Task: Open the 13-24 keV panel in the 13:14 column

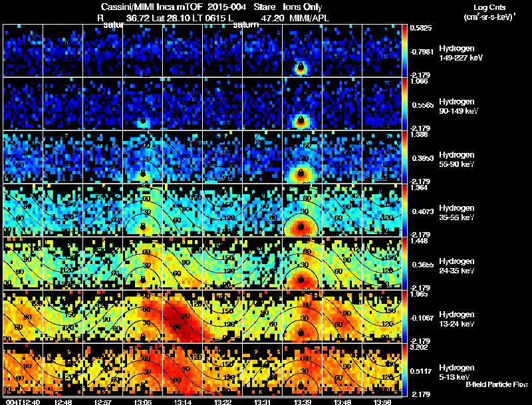Action: pyautogui.click(x=182, y=317)
